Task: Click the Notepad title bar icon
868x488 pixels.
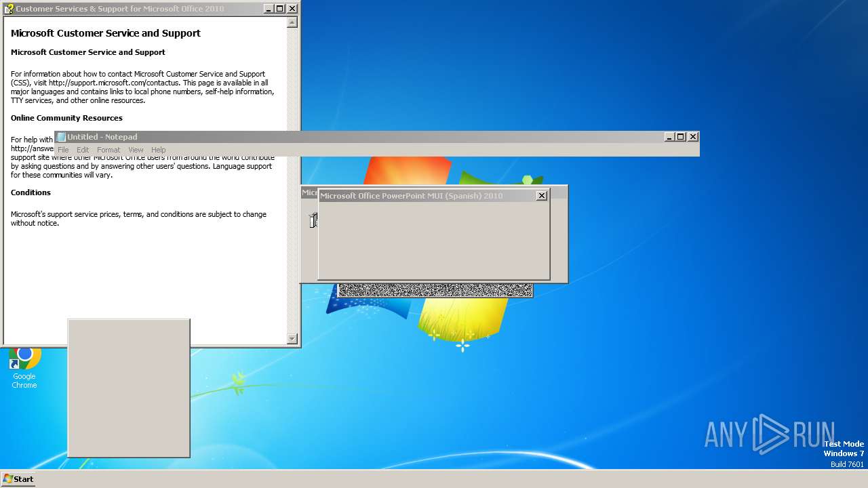Action: point(62,137)
